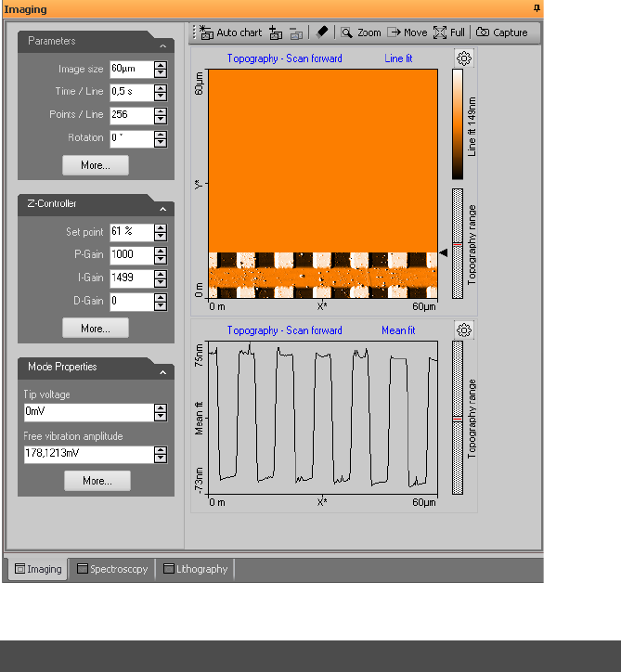Click the Tip voltage input field

[x=89, y=412]
